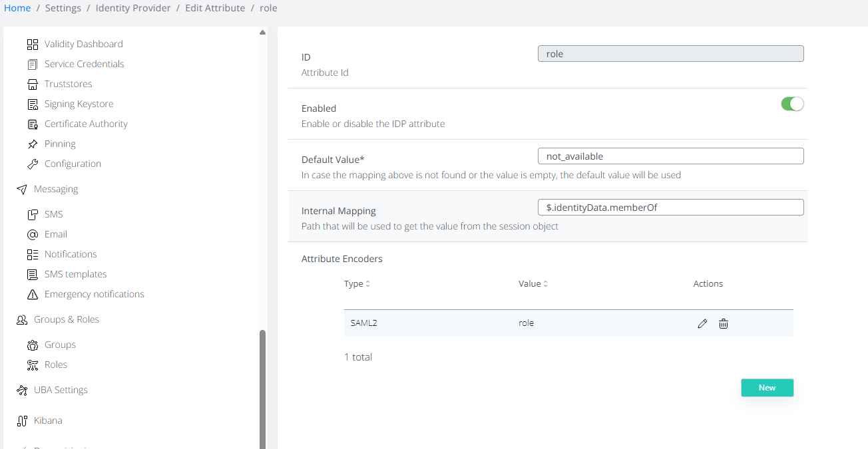This screenshot has height=449, width=868.
Task: Disable the IDP attribute Enabled toggle
Action: pos(792,104)
